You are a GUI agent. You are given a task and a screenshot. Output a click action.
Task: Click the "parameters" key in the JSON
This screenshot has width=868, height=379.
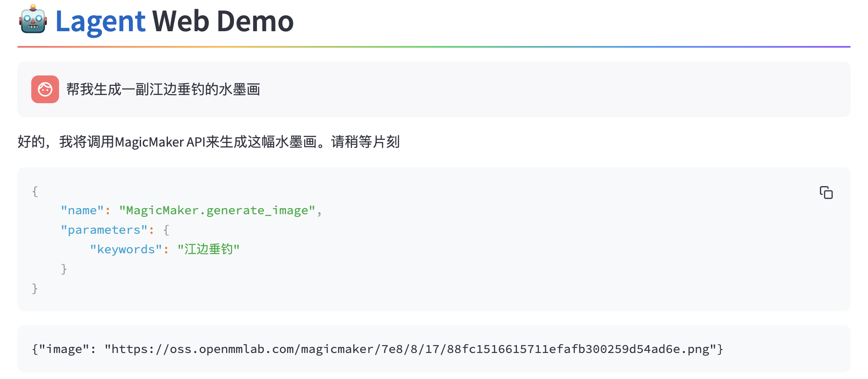(104, 230)
